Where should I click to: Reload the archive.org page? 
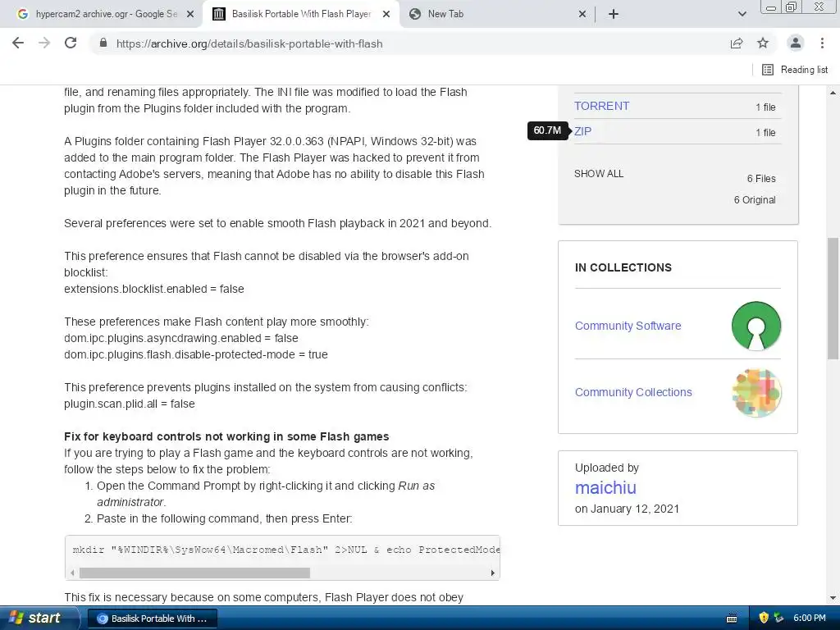tap(71, 43)
